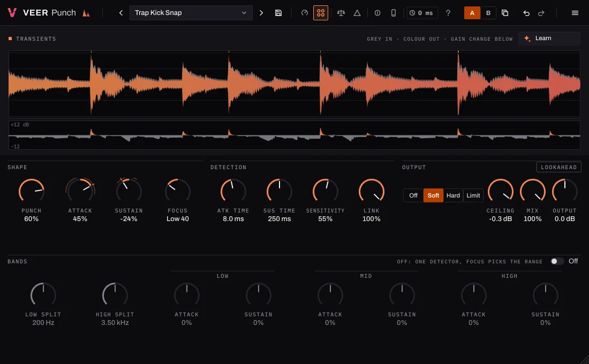Set the output clipper to Off
The height and width of the screenshot is (364, 589).
413,195
